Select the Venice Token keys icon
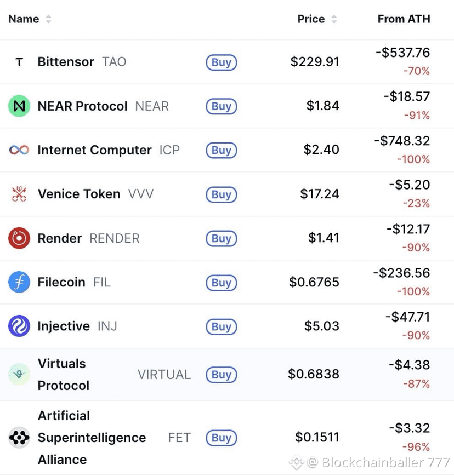Screen dimensions: 454x476 pyautogui.click(x=19, y=194)
